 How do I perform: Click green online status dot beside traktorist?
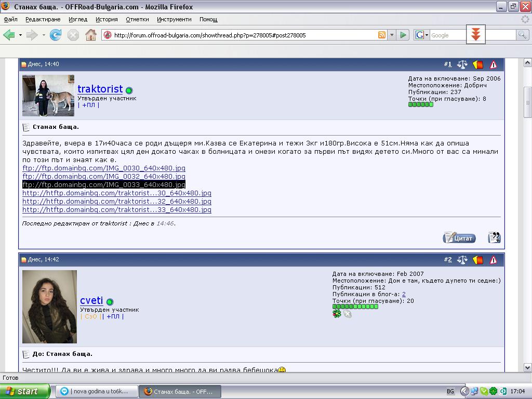(129, 90)
